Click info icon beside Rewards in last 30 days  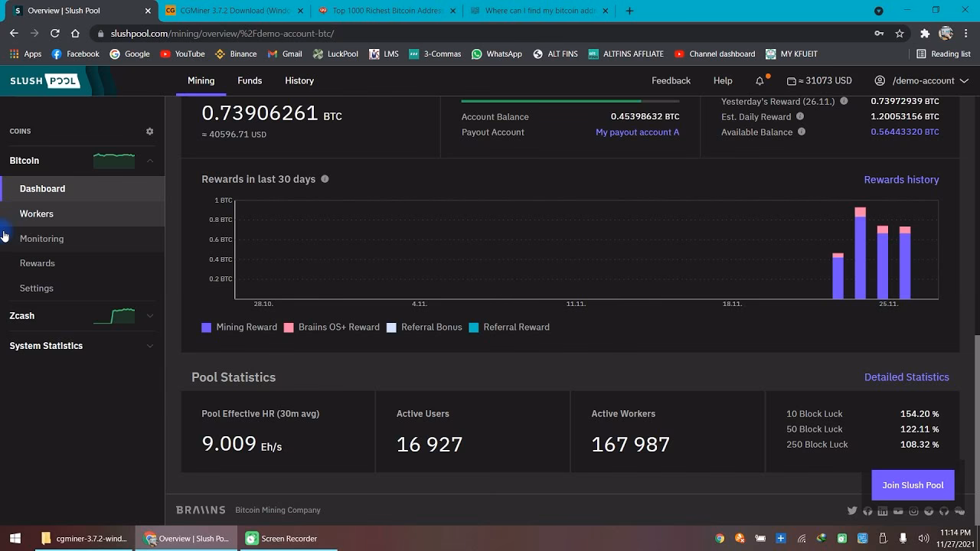(325, 179)
